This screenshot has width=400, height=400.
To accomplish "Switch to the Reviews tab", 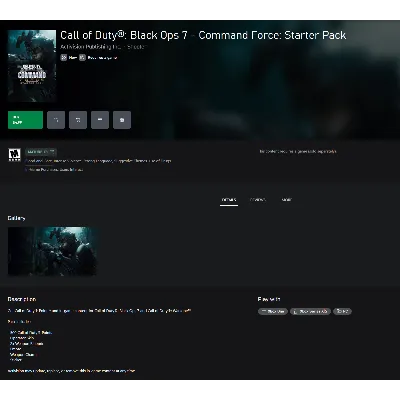I will (258, 200).
